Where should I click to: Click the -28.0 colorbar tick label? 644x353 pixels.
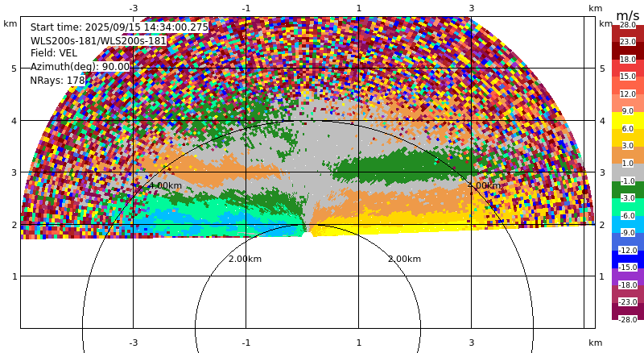(628, 319)
